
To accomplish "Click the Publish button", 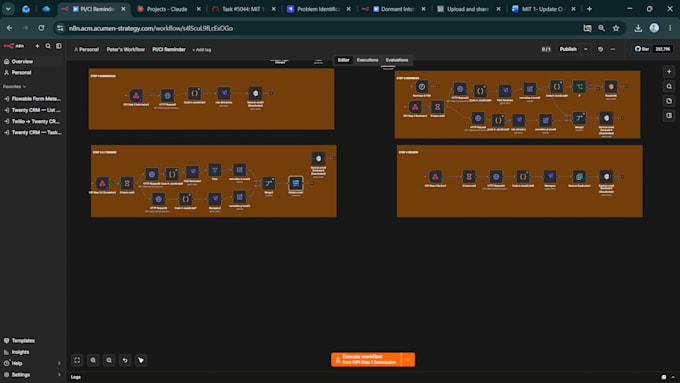I will [568, 49].
